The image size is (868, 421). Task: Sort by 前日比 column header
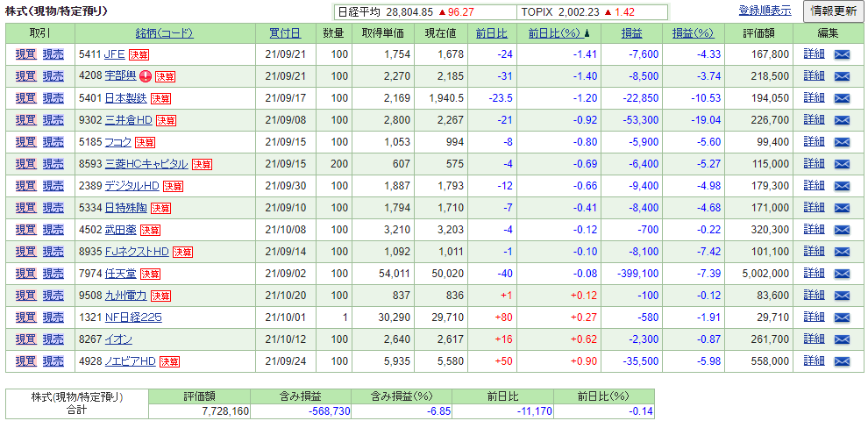491,33
